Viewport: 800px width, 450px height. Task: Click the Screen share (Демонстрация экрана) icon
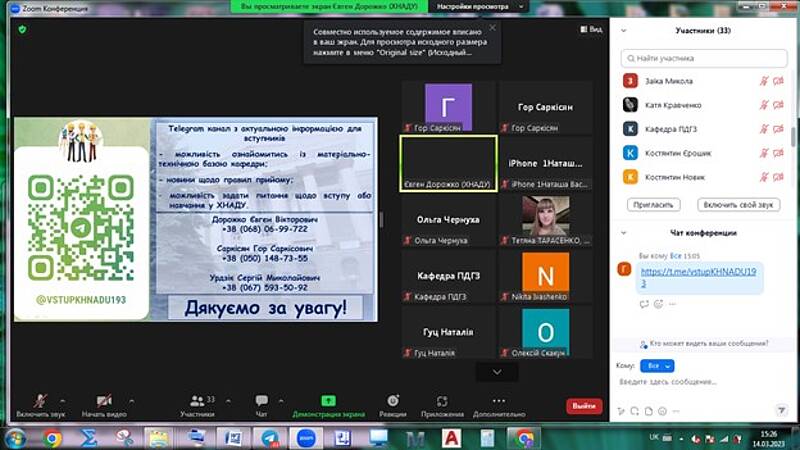click(328, 400)
